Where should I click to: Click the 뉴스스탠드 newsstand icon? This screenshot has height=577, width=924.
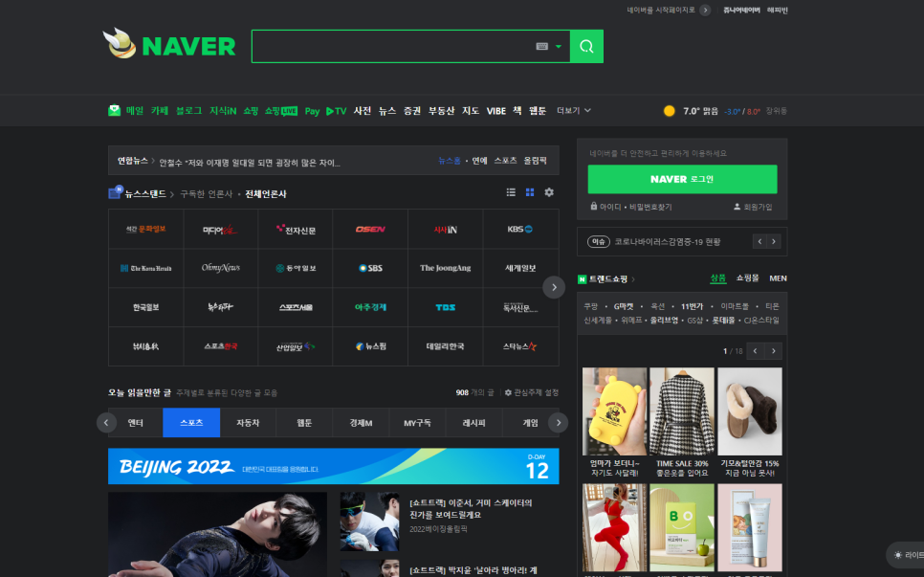pyautogui.click(x=116, y=192)
